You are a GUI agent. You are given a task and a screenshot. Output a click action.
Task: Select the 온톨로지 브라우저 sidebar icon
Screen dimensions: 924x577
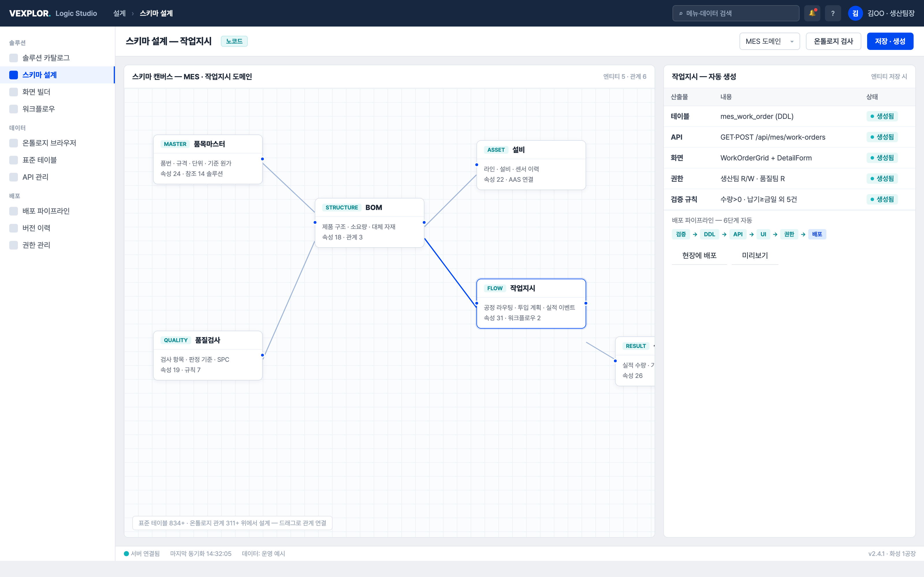tap(14, 143)
